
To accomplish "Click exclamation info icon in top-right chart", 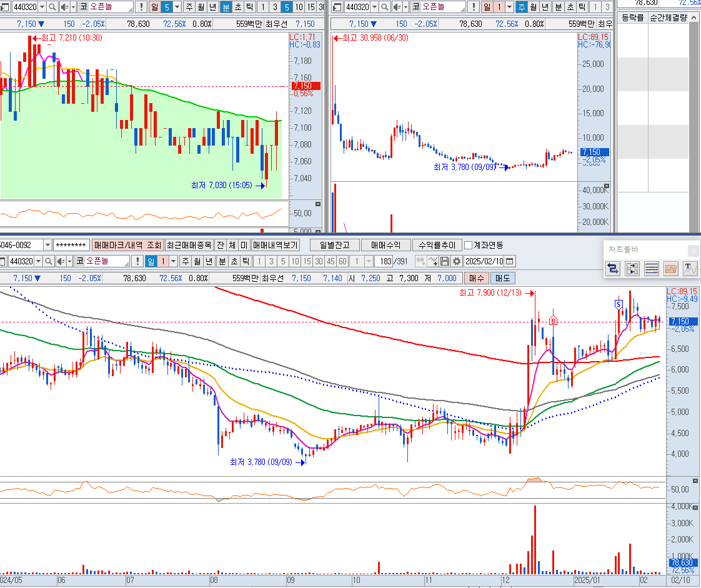I will (474, 7).
